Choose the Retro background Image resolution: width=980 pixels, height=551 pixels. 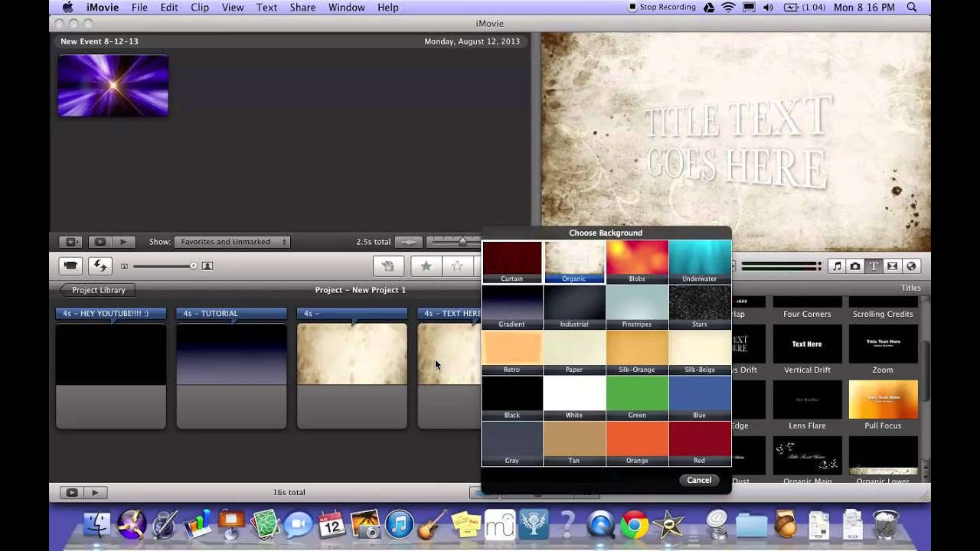coord(512,353)
